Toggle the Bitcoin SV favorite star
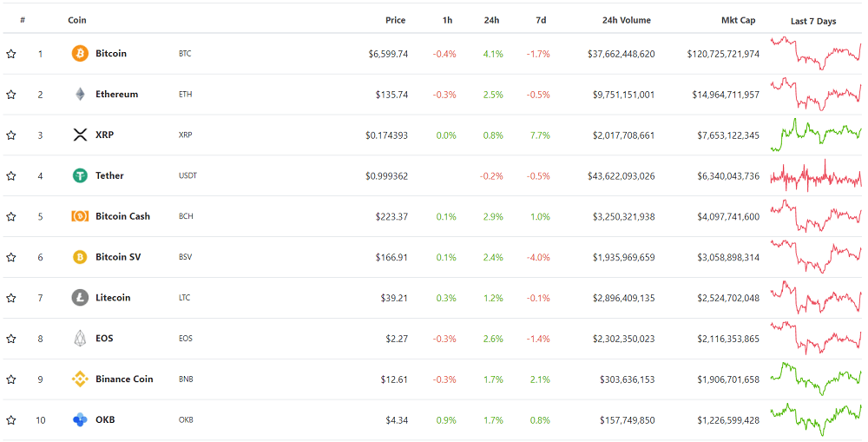The height and width of the screenshot is (442, 868). pos(11,258)
